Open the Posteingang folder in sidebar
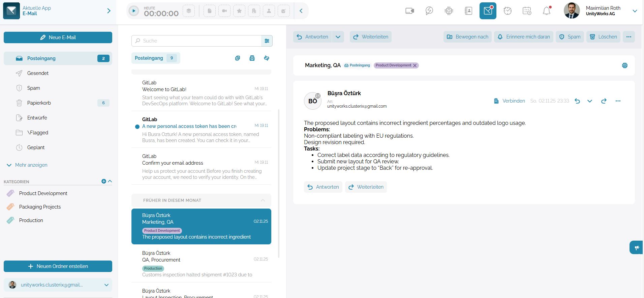Screen dimensions: 644x298 click(x=58, y=58)
